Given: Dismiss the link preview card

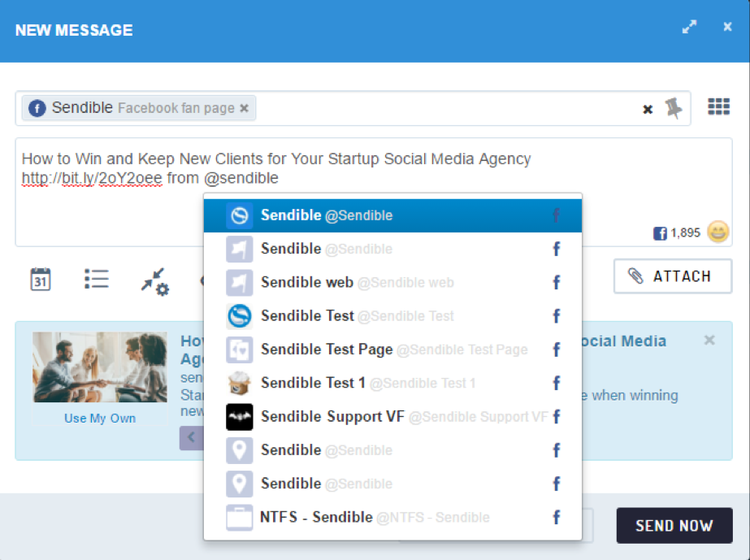Looking at the screenshot, I should (709, 341).
